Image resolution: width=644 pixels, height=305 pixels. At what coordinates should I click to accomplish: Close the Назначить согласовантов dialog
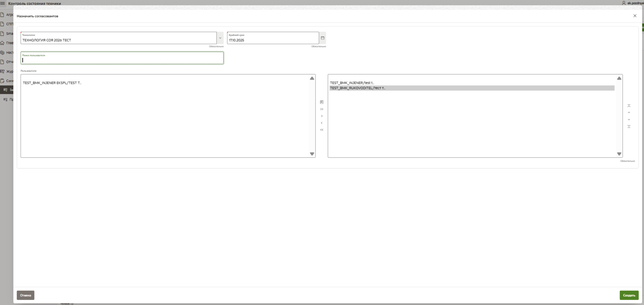[x=635, y=16]
